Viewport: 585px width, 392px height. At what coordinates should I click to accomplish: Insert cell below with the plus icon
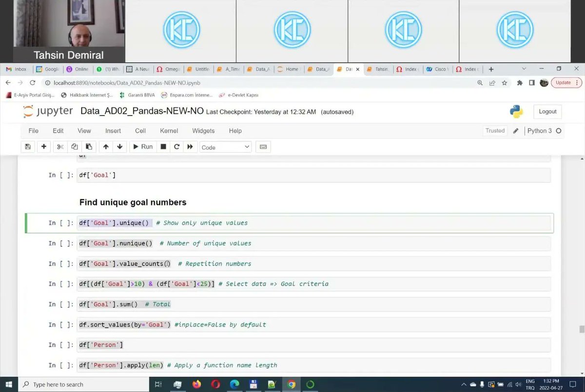tap(44, 147)
